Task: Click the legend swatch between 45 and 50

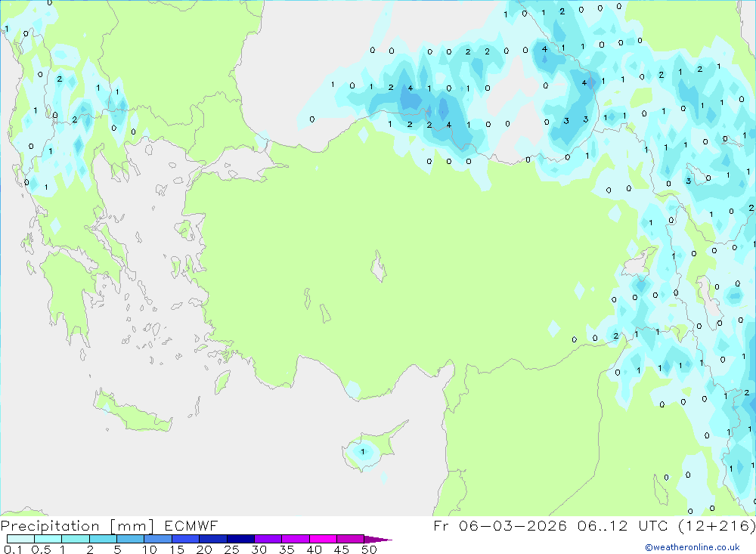Action: (x=351, y=539)
